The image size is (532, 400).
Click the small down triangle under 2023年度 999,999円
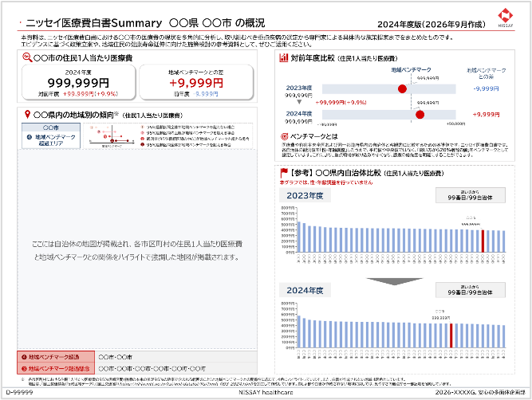(299, 102)
